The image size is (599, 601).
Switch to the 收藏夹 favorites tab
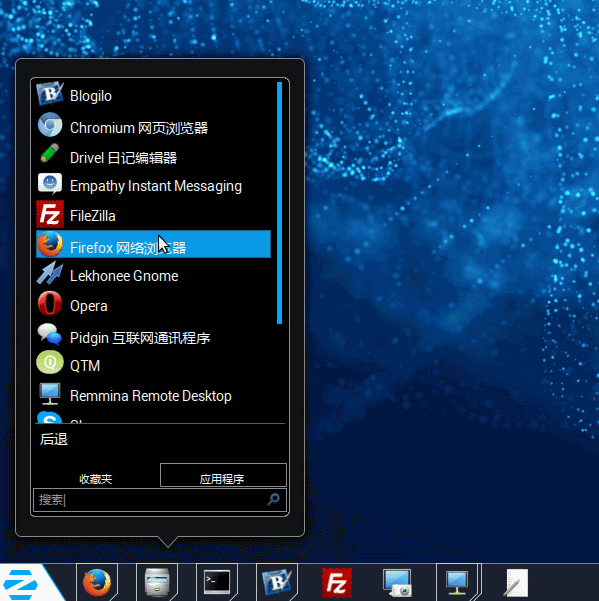(96, 479)
